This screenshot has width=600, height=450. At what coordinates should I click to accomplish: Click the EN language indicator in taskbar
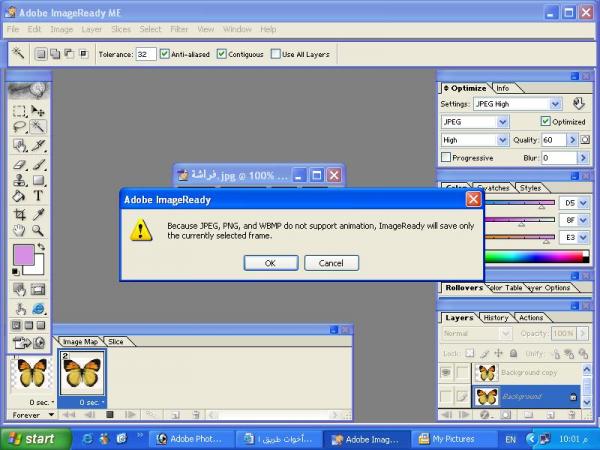coord(510,439)
